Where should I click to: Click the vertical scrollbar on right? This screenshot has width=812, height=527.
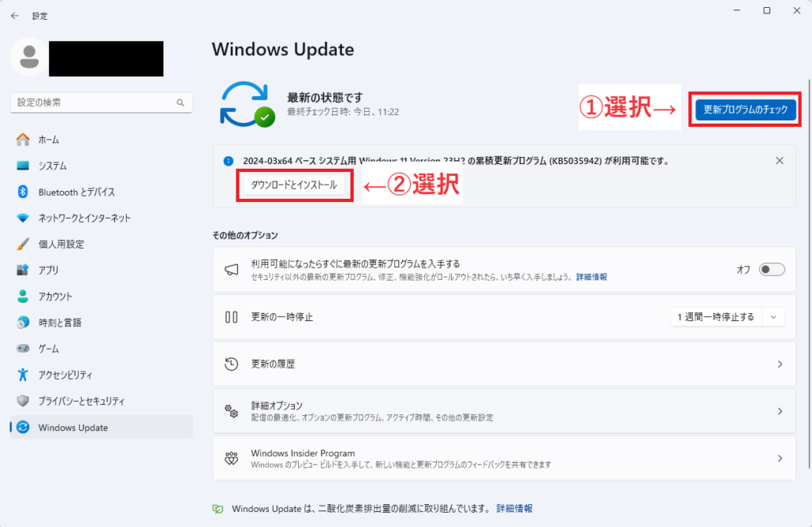[810, 274]
